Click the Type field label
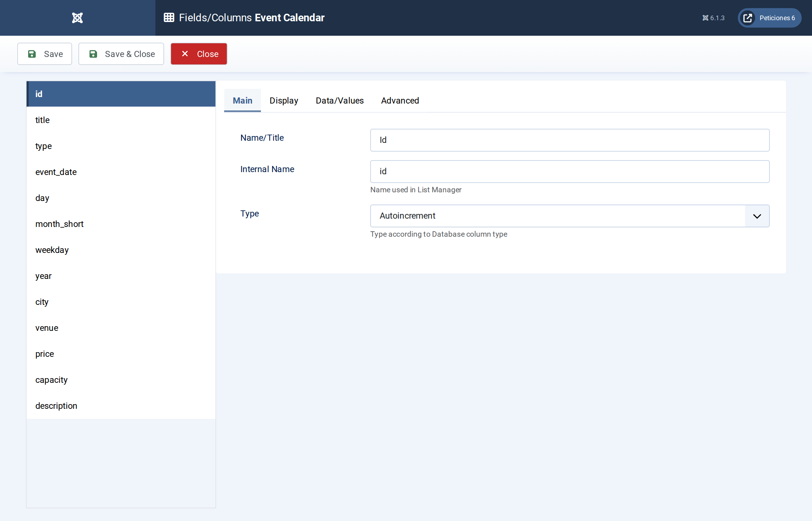812x521 pixels. (250, 214)
